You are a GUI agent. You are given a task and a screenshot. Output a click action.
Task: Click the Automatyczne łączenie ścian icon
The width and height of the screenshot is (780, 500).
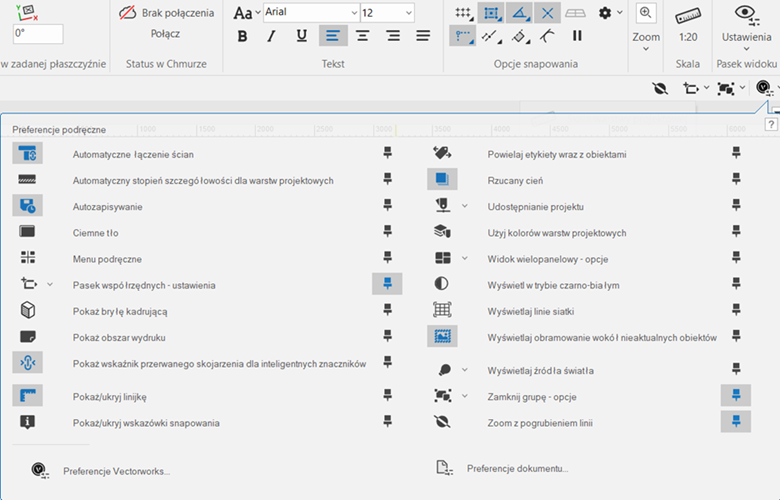[x=27, y=153]
